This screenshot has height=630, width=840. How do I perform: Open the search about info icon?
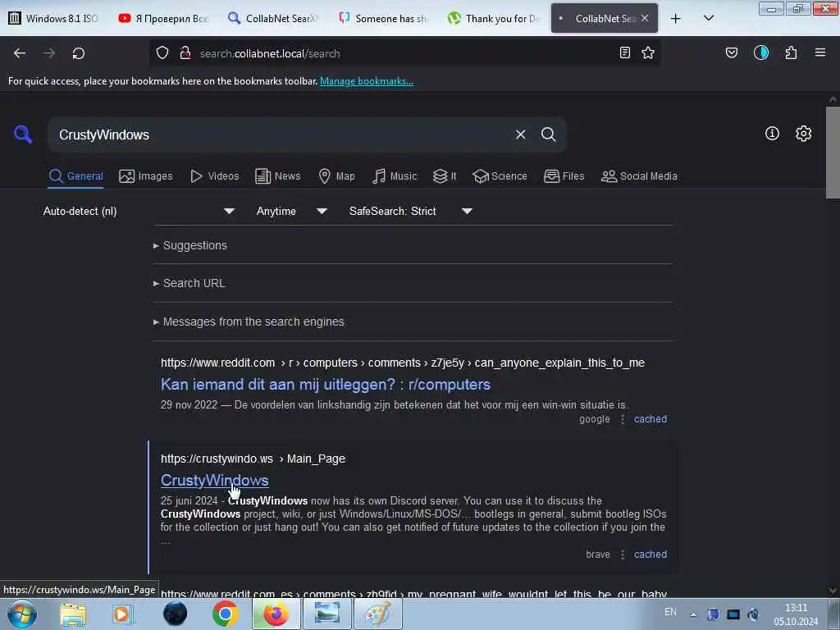(772, 134)
